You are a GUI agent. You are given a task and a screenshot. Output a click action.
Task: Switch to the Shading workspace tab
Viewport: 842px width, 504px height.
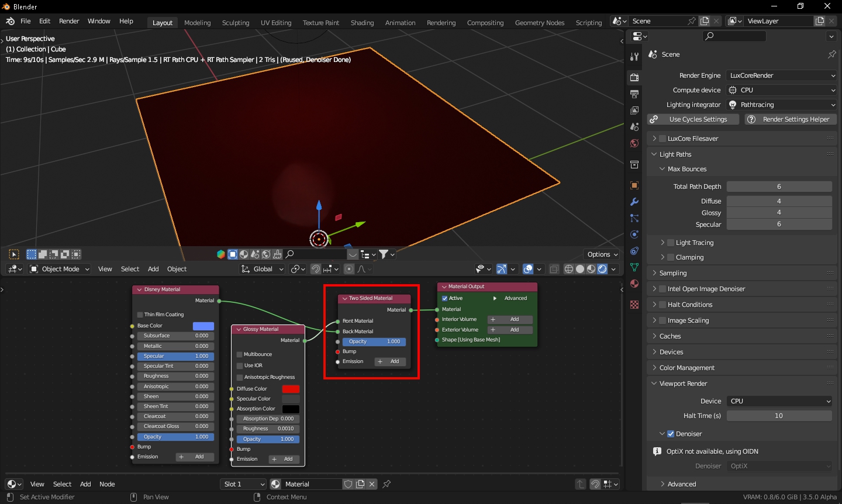pyautogui.click(x=362, y=22)
